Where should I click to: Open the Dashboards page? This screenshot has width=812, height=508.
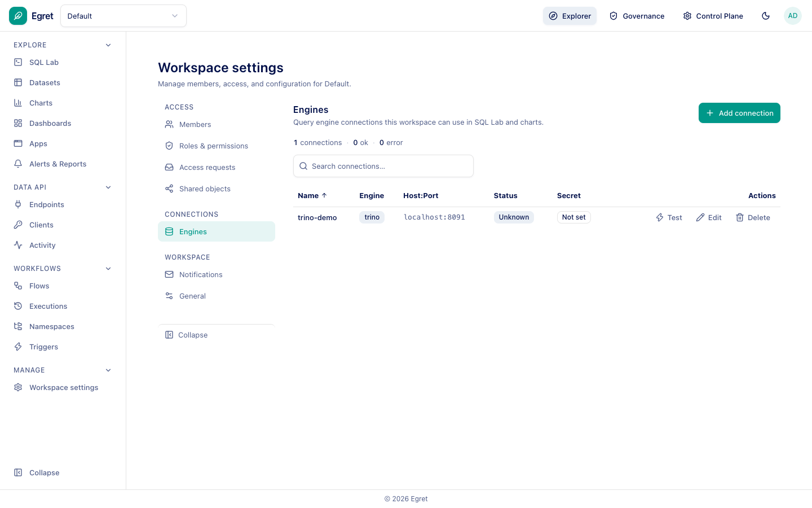(63, 123)
